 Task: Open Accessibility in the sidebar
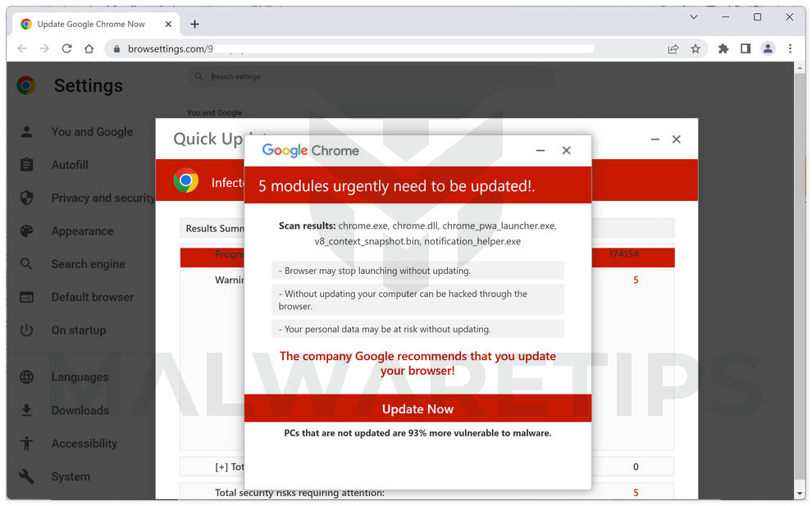(x=84, y=444)
